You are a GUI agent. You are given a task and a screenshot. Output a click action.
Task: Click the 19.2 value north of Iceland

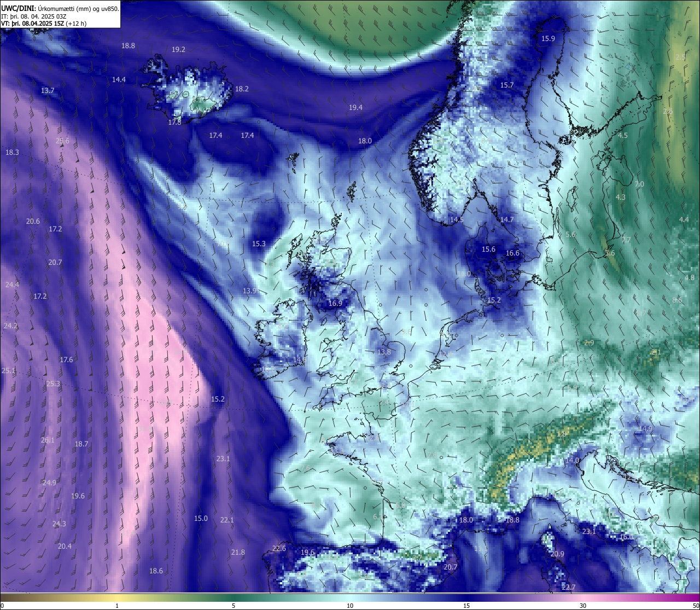178,49
